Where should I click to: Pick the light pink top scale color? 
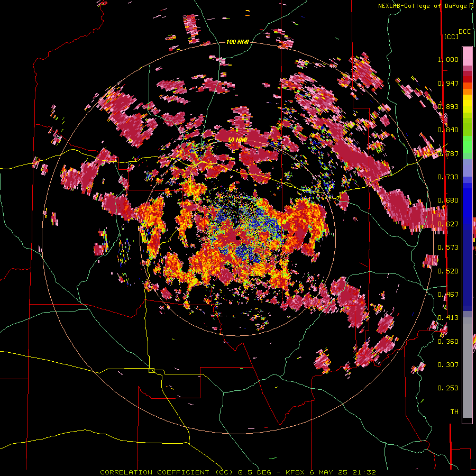click(x=467, y=56)
